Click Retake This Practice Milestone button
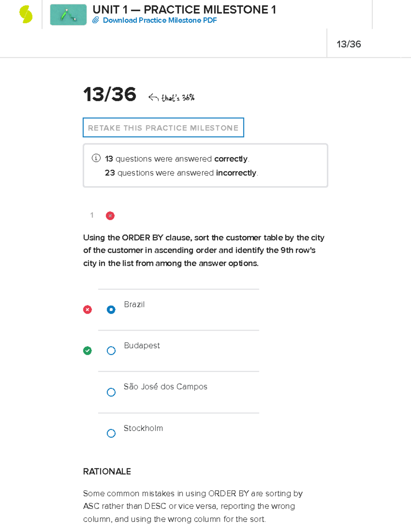The image size is (411, 532). pyautogui.click(x=163, y=127)
